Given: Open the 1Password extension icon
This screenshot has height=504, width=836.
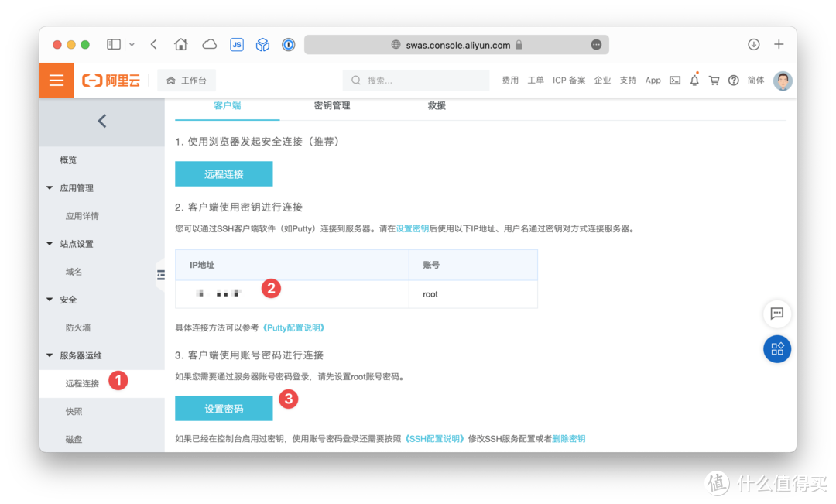Looking at the screenshot, I should 289,45.
